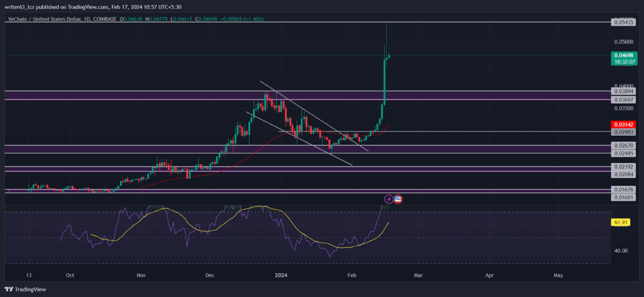Click the 0.02495 price level label
This screenshot has height=297, width=644.
(x=623, y=154)
